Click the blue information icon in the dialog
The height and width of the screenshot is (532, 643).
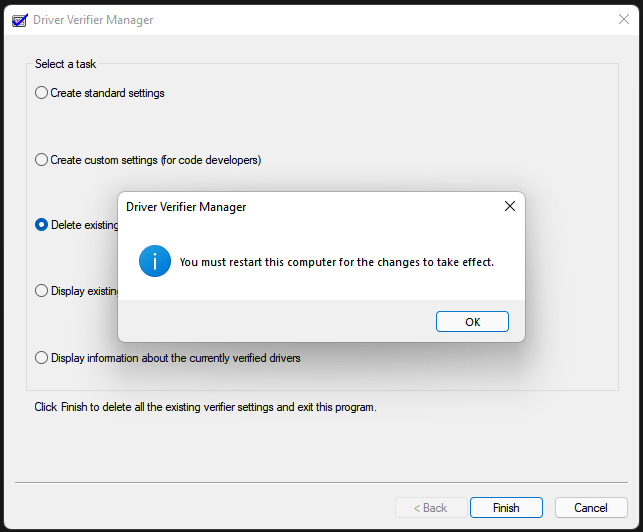(155, 262)
